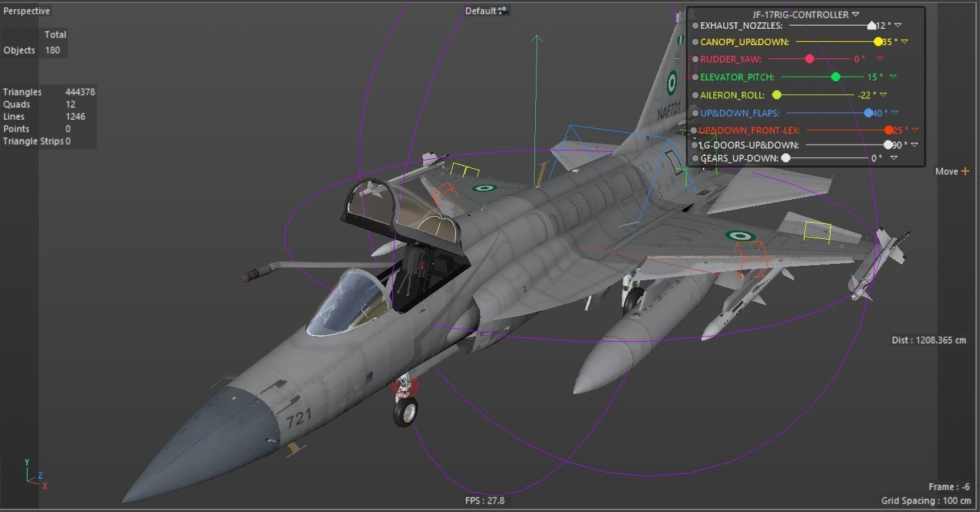
Task: Click the UP&DOWN_FLAPS label text
Action: click(740, 113)
